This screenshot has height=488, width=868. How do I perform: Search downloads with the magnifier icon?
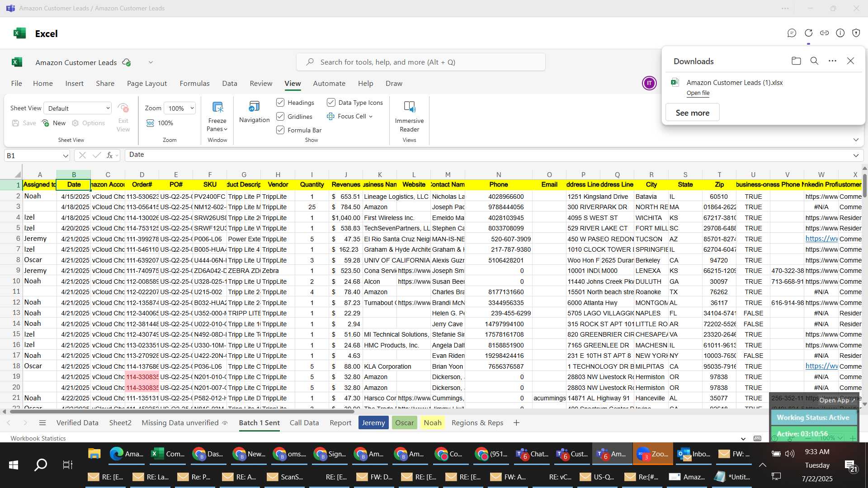tap(814, 61)
